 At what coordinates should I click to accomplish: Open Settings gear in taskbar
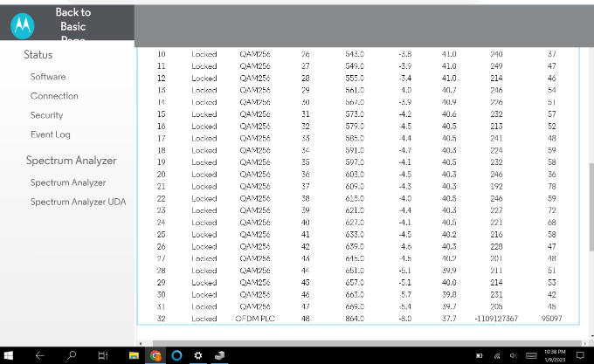(x=198, y=355)
